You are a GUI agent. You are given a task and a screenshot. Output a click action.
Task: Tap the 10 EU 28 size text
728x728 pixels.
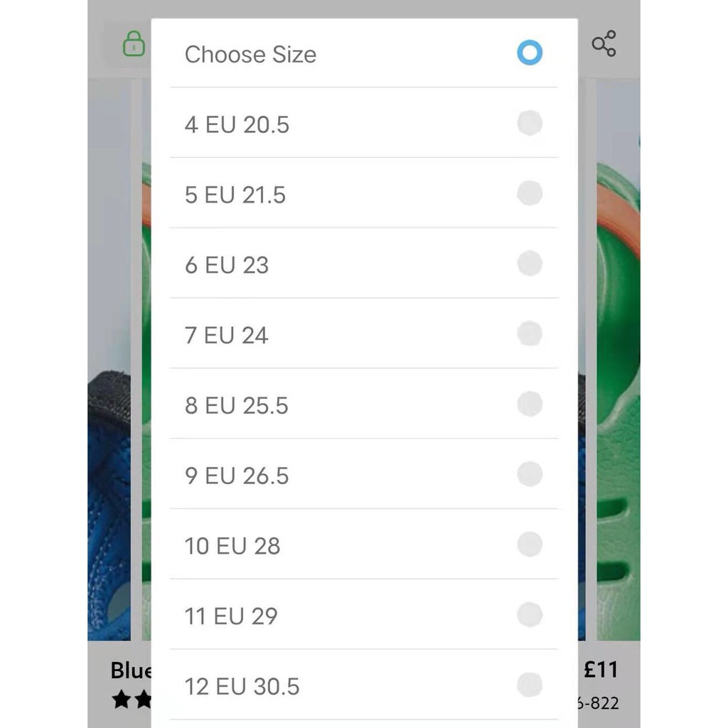coord(232,546)
